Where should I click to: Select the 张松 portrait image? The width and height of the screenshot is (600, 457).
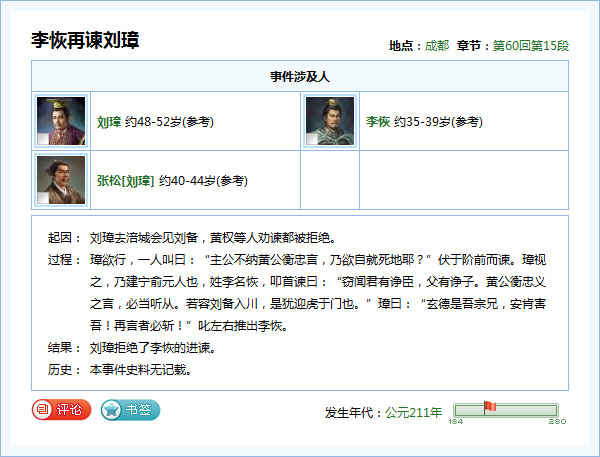[60, 180]
